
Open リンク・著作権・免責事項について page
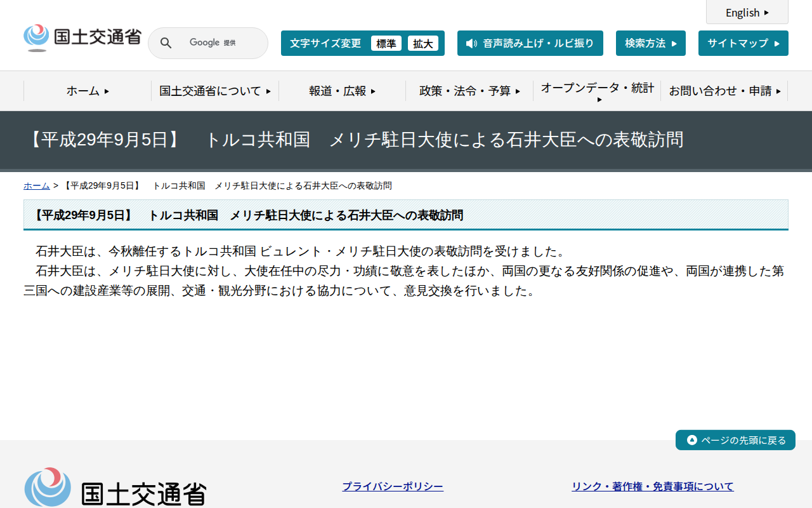(652, 486)
